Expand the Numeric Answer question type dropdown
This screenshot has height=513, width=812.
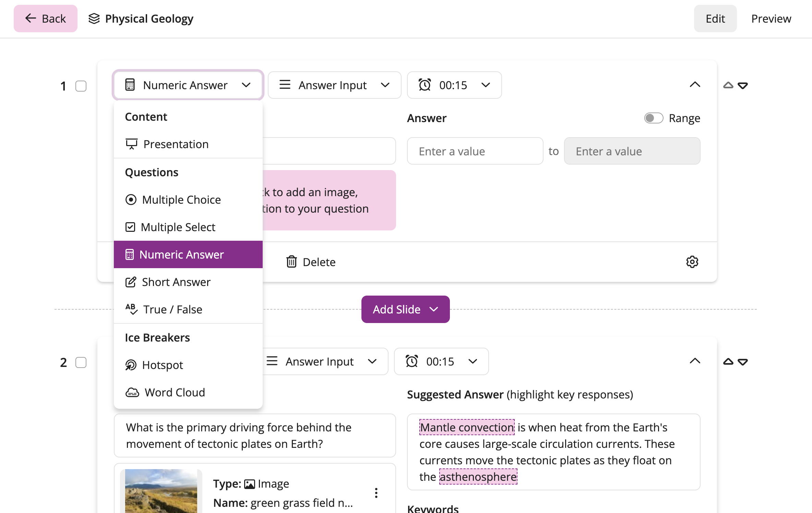187,84
